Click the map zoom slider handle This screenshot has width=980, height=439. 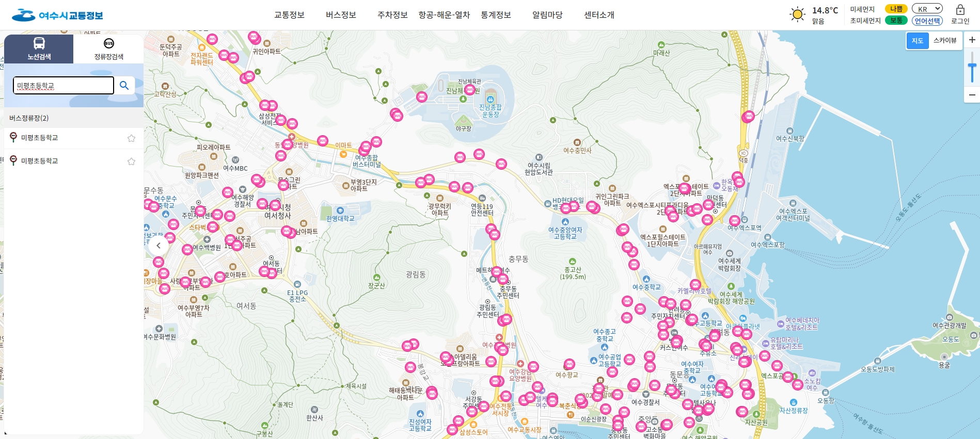tap(972, 66)
